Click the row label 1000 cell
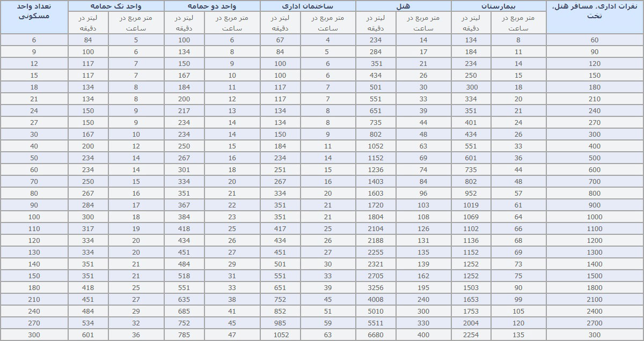The width and height of the screenshot is (644, 341). [x=595, y=217]
